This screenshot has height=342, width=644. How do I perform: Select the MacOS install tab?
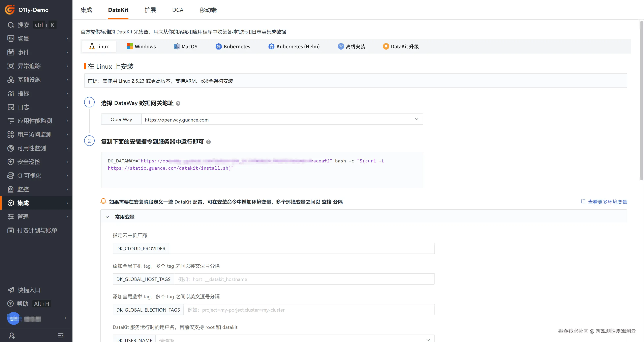[x=185, y=47]
